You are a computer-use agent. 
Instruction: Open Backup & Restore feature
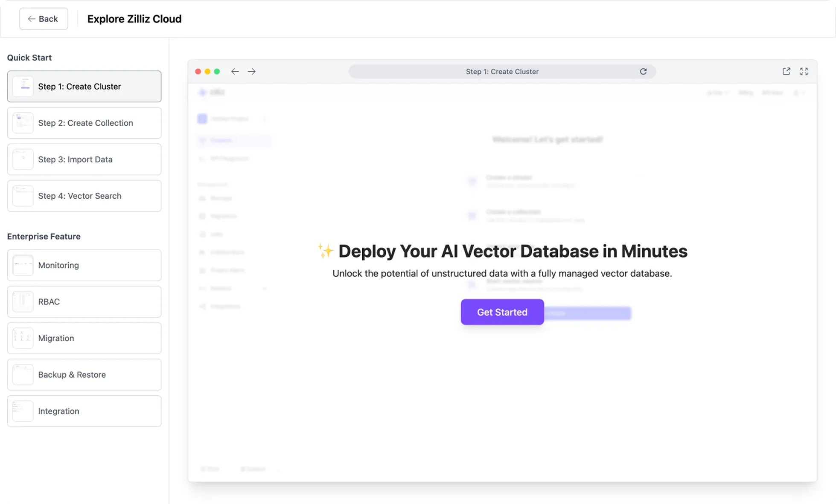[x=84, y=375]
